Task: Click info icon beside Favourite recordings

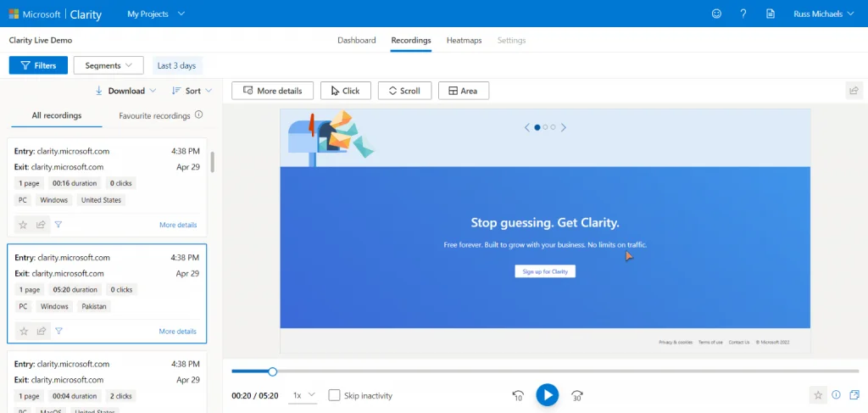Action: point(198,115)
